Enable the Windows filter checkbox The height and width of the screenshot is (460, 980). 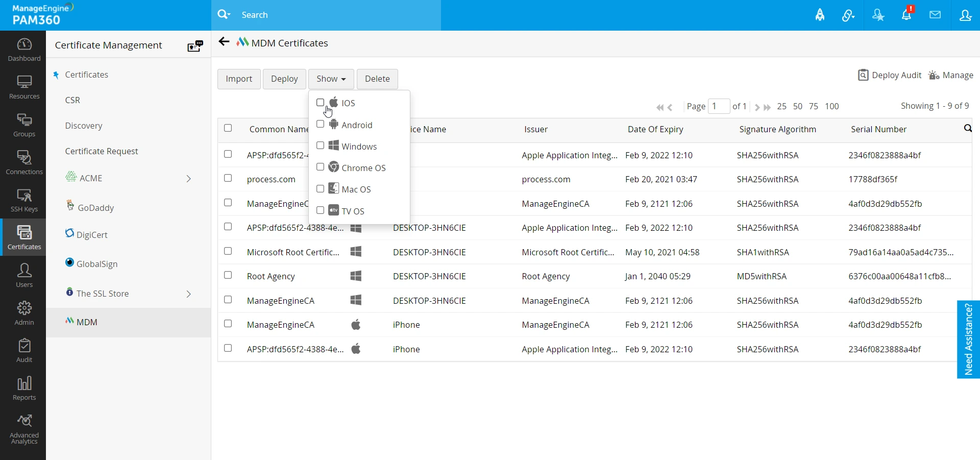(x=320, y=146)
